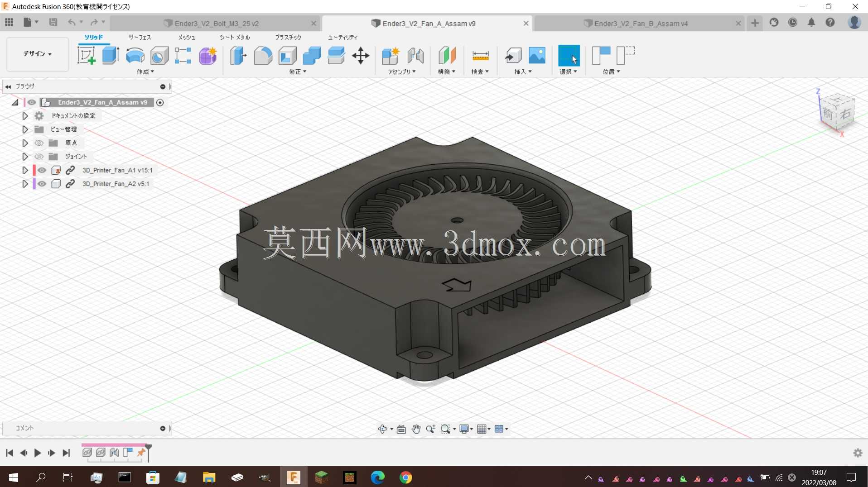Select the Split Face tool icon
The height and width of the screenshot is (487, 868).
[336, 56]
